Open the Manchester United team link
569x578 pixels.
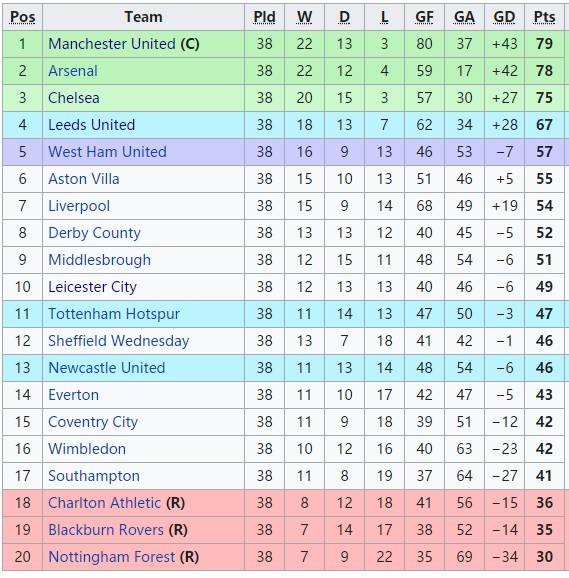click(112, 44)
